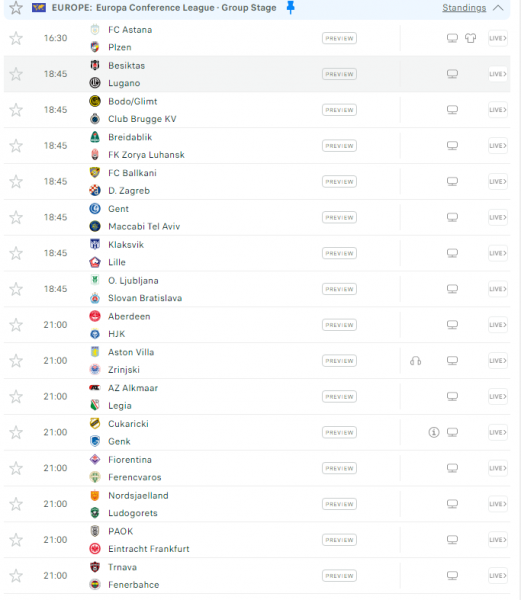Toggle favorite star for the Europa Conference League

(16, 8)
